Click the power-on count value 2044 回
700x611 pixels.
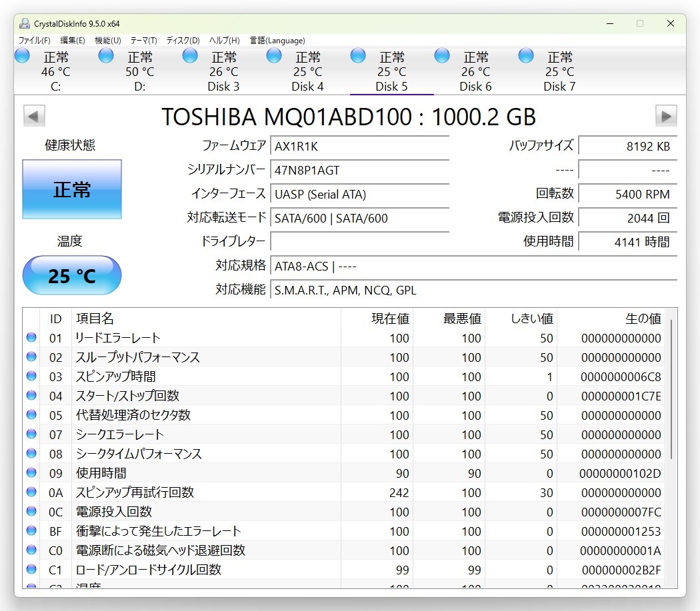(628, 219)
